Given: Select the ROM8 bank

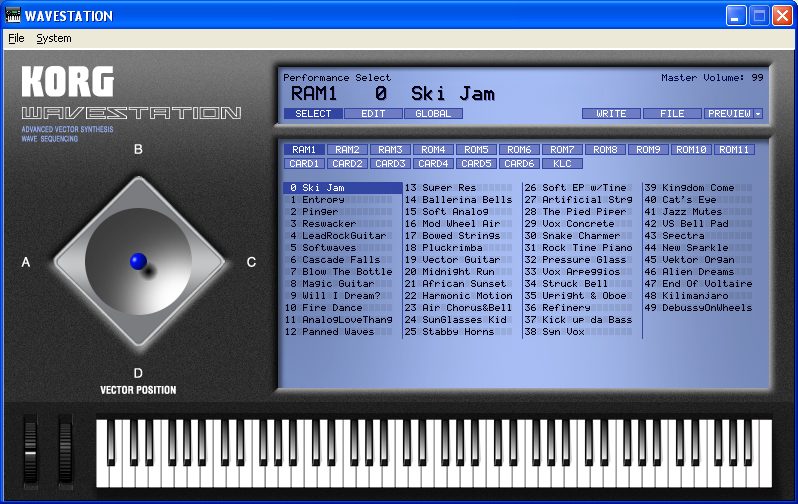Looking at the screenshot, I should pos(605,150).
